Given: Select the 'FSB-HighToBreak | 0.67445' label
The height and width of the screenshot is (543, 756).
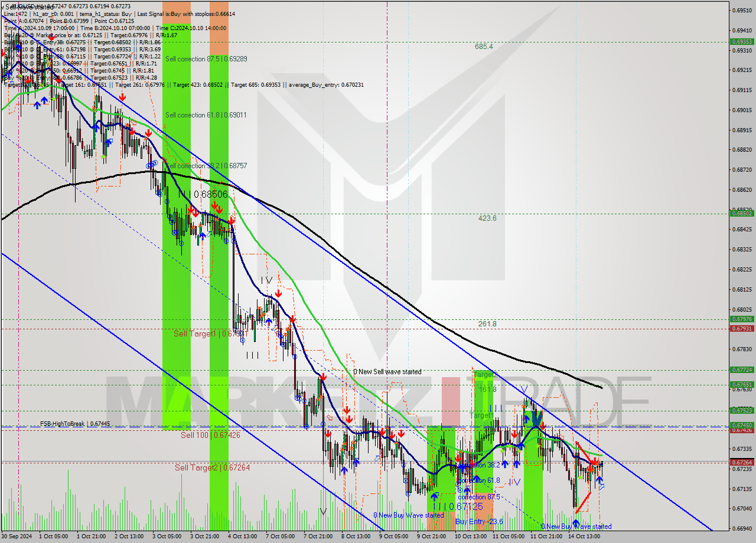Looking at the screenshot, I should tap(75, 424).
